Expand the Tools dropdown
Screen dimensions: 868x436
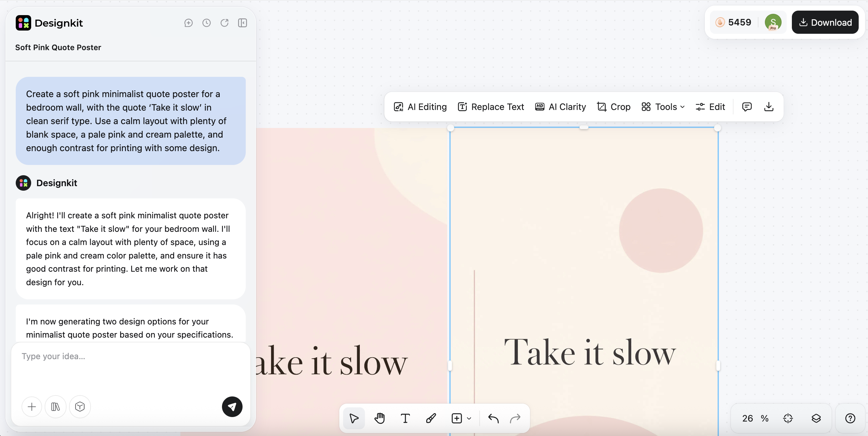(663, 107)
